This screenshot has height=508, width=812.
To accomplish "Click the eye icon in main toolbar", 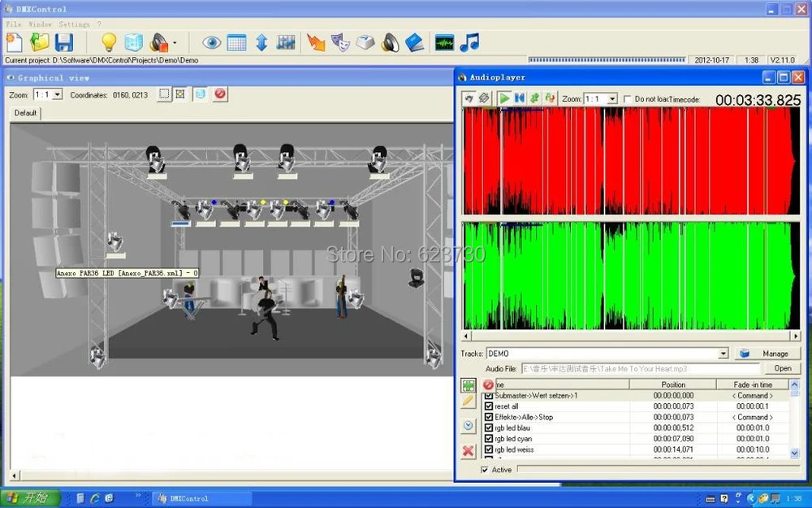I will 212,42.
